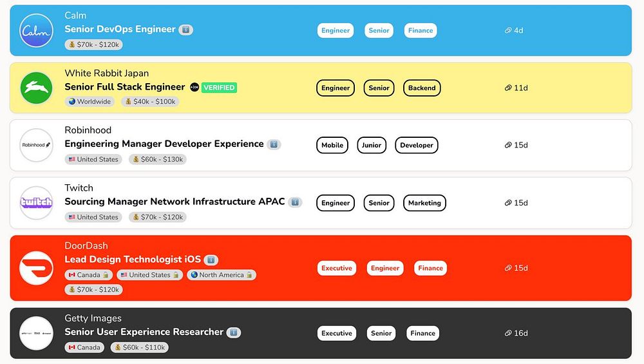Open Senior User Experience Researcher job
Screen dimensions: 644x364
pyautogui.click(x=144, y=332)
